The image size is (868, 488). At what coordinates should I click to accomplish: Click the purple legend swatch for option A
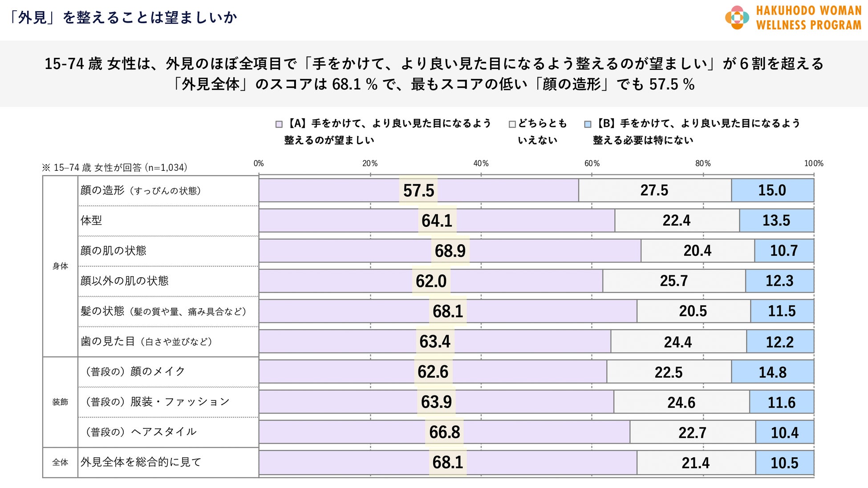[x=279, y=125]
